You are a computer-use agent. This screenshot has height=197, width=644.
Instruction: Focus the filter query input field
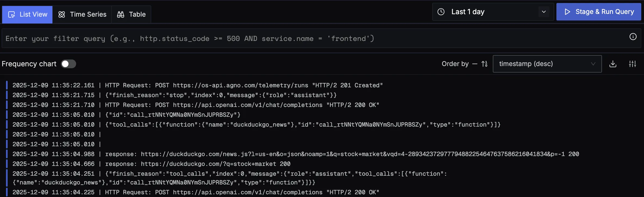pyautogui.click(x=314, y=38)
